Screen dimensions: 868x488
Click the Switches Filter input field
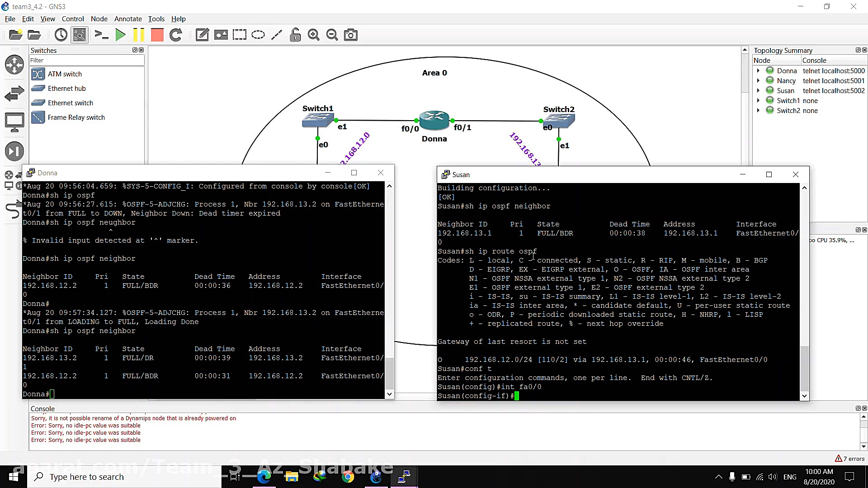point(86,60)
